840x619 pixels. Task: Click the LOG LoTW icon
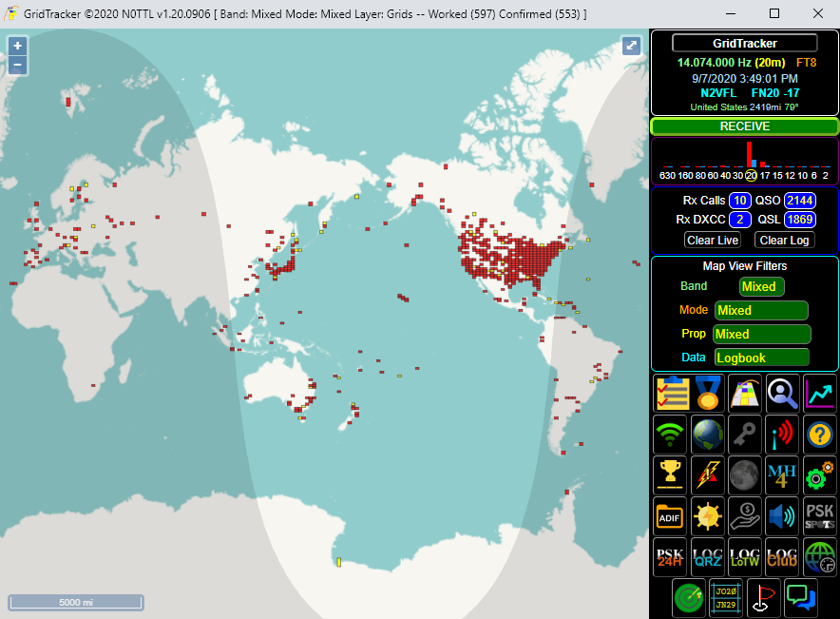[745, 556]
